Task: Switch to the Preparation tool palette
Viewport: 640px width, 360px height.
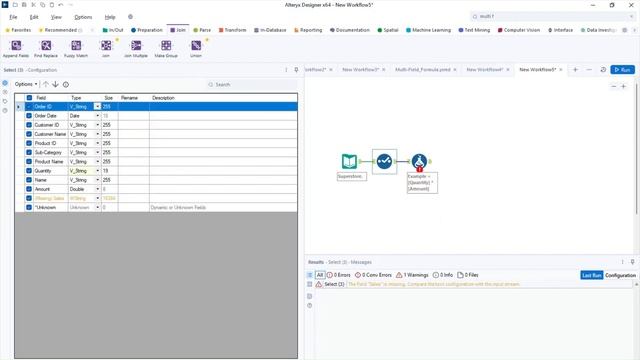Action: click(147, 30)
